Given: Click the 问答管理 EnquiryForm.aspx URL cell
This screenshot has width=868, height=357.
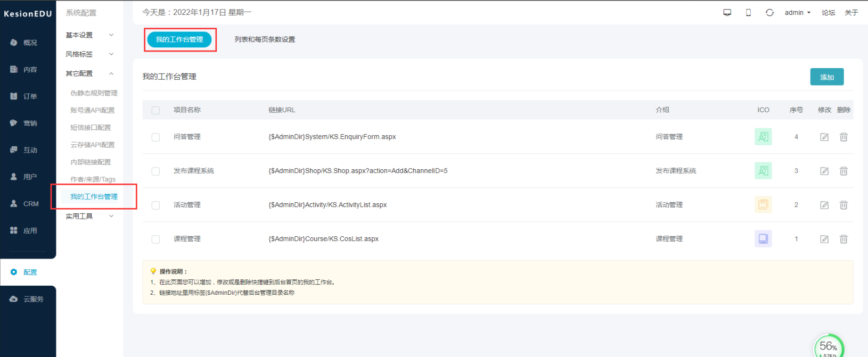Looking at the screenshot, I should (x=332, y=137).
